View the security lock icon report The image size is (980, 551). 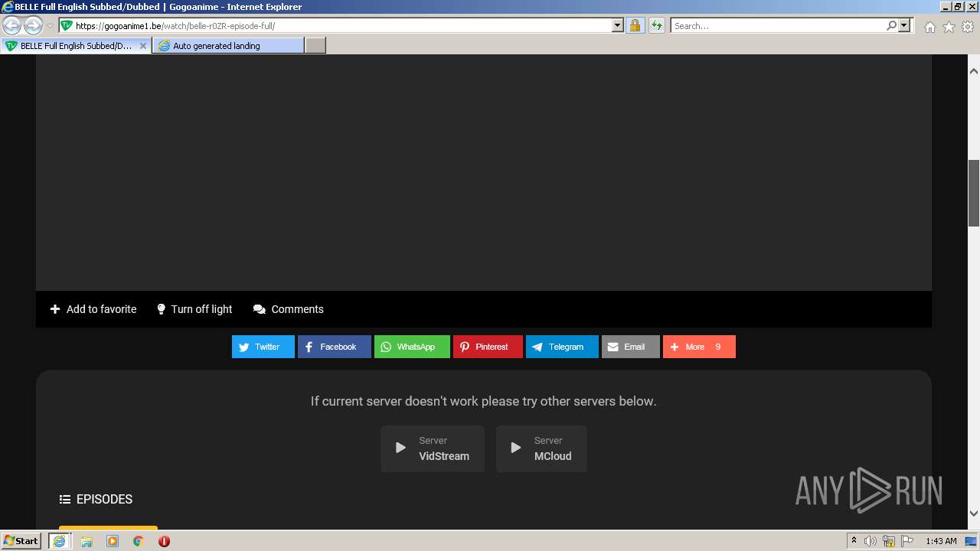(x=635, y=25)
